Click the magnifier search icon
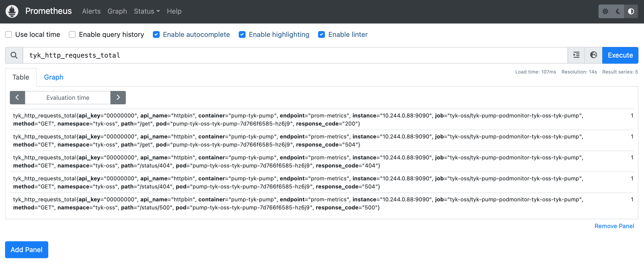The height and width of the screenshot is (265, 644). pos(14,55)
